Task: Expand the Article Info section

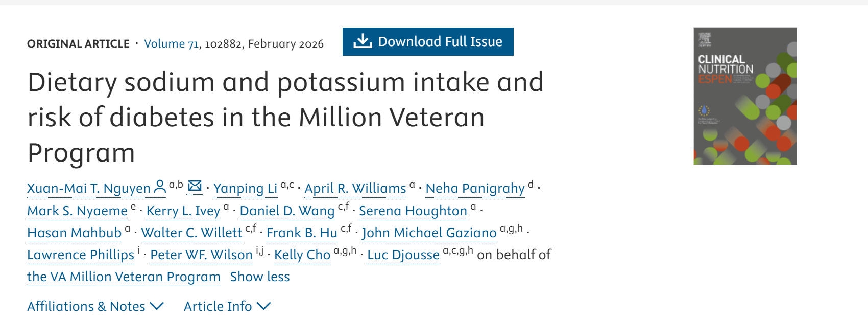Action: click(227, 306)
